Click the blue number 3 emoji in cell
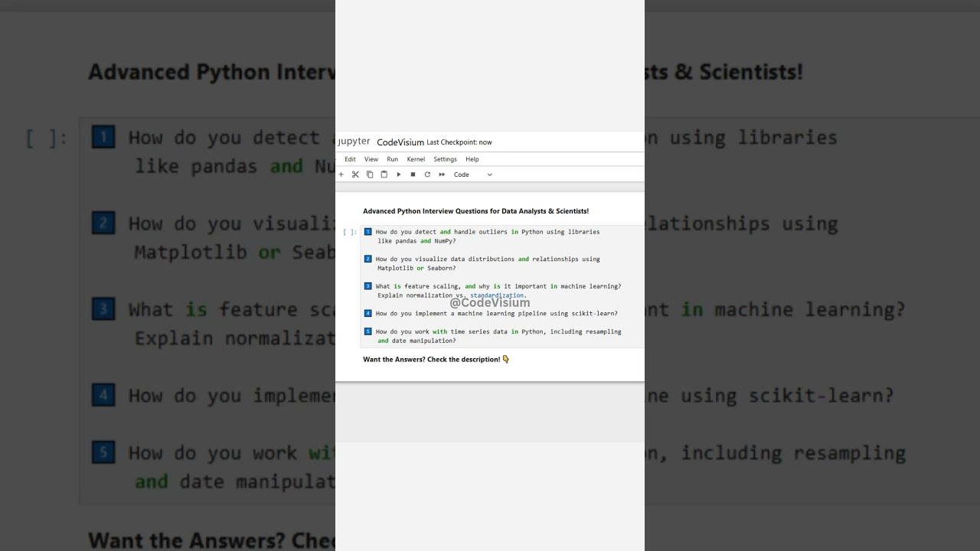Image resolution: width=980 pixels, height=551 pixels. pos(368,286)
